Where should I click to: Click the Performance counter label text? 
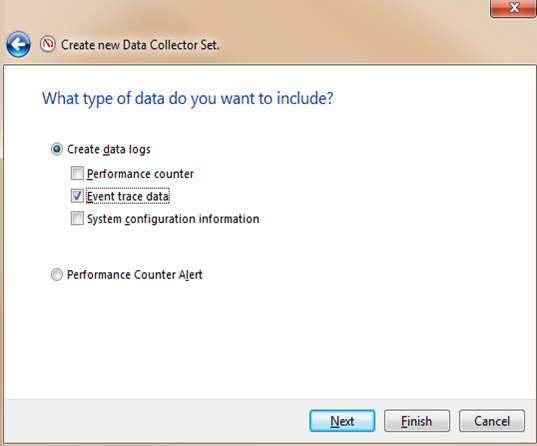[x=140, y=174]
